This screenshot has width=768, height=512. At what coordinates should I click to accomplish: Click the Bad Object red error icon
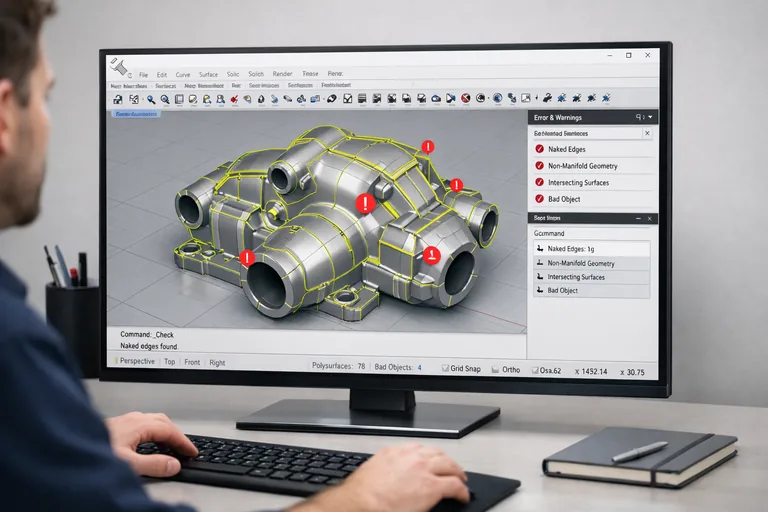540,199
